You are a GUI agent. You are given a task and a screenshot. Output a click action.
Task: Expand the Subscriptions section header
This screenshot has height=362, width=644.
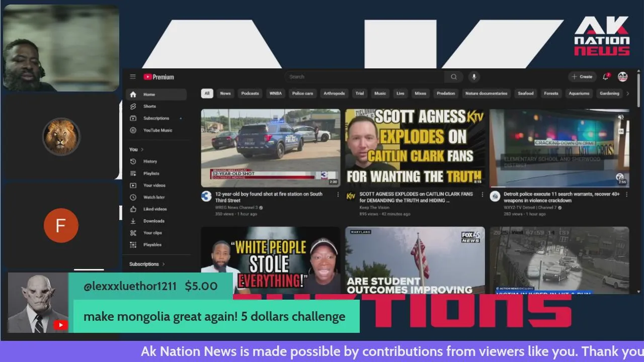[x=147, y=264]
